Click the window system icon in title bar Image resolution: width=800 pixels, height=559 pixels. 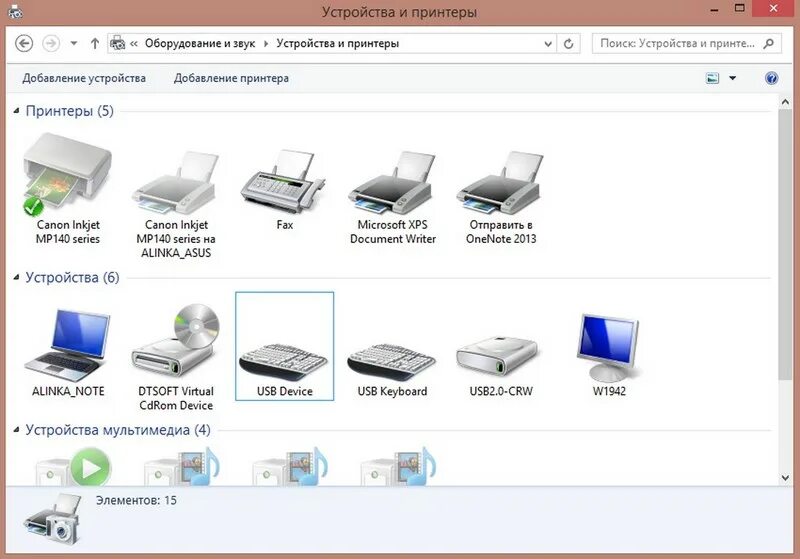click(15, 11)
